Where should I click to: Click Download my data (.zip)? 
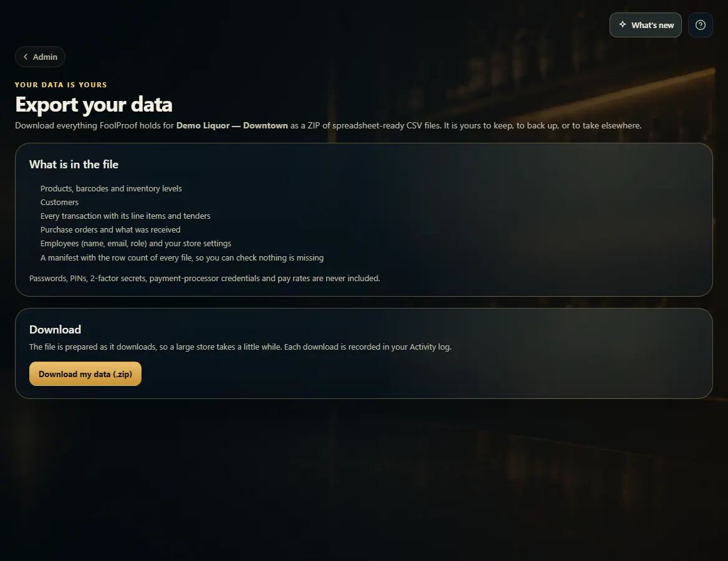pyautogui.click(x=85, y=374)
